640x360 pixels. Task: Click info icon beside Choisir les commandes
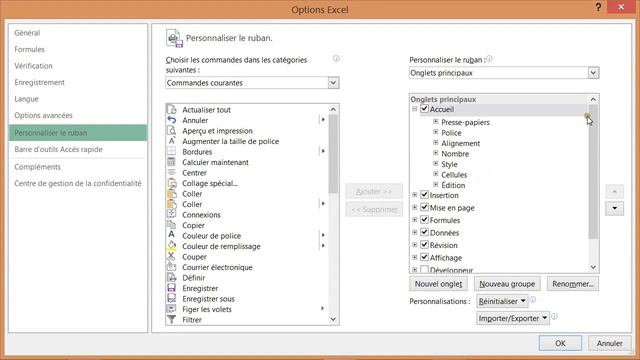(336, 58)
